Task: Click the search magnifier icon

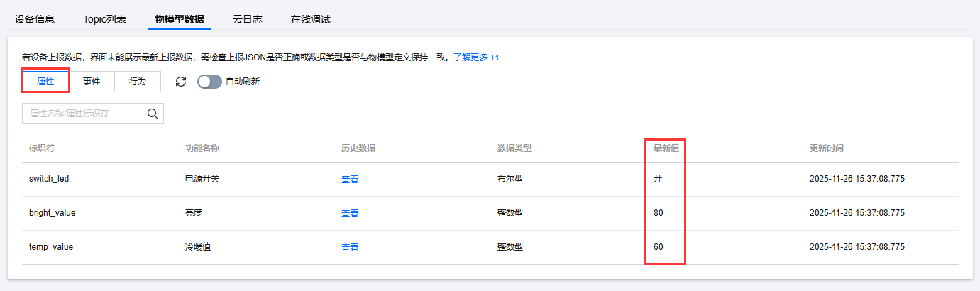Action: coord(153,114)
